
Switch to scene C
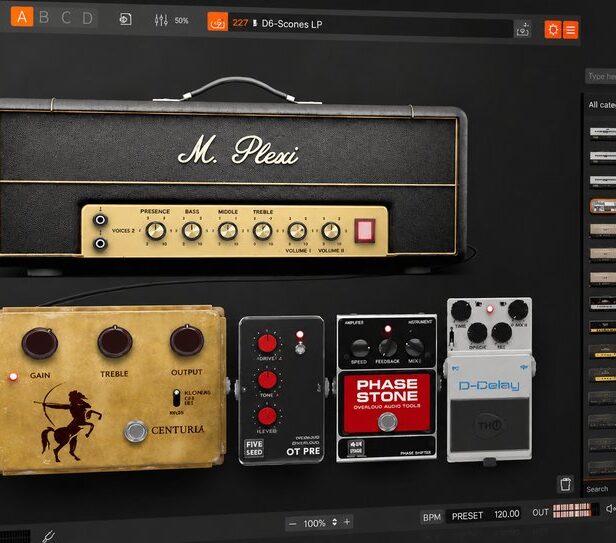(x=66, y=18)
